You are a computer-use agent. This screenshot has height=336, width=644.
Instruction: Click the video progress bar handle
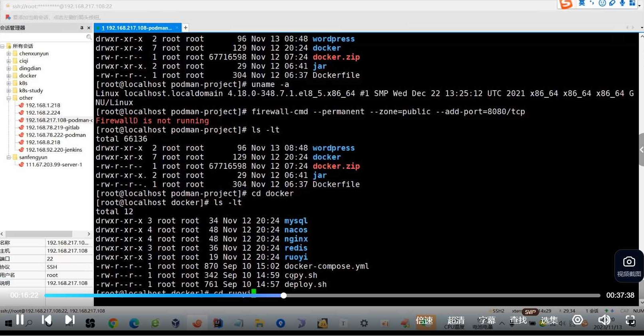[283, 296]
